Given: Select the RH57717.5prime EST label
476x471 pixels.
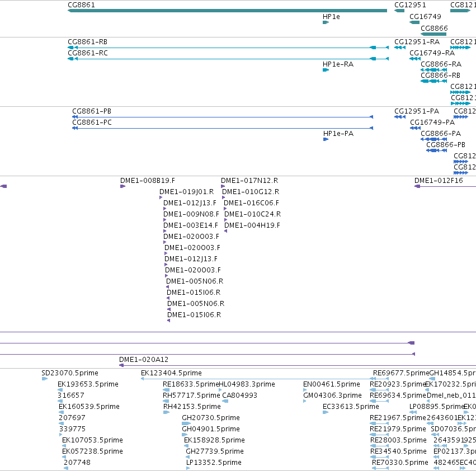Looking at the screenshot, I should tap(191, 395).
